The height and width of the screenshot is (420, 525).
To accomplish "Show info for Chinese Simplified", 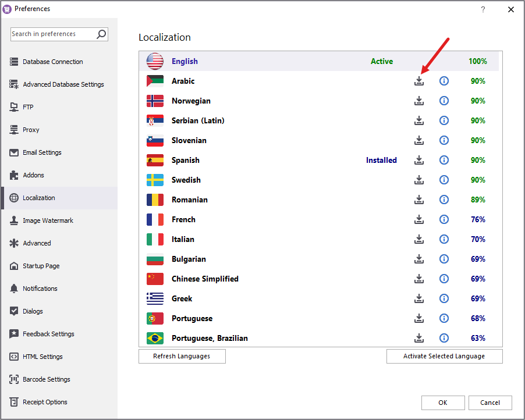I will [444, 279].
